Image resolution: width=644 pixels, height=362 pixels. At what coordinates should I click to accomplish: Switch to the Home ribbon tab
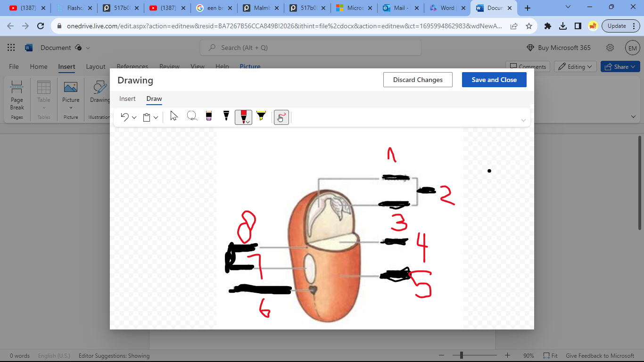pos(39,66)
